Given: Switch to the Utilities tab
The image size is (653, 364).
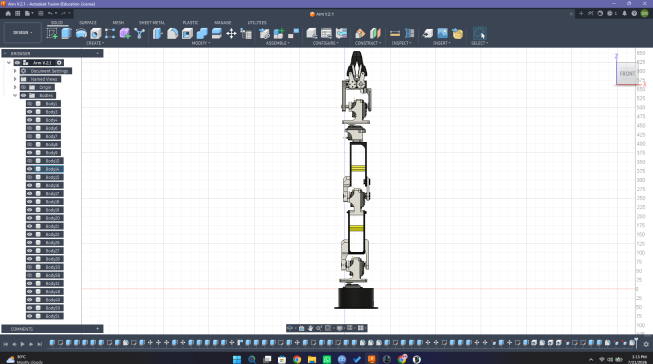Looking at the screenshot, I should coord(257,22).
